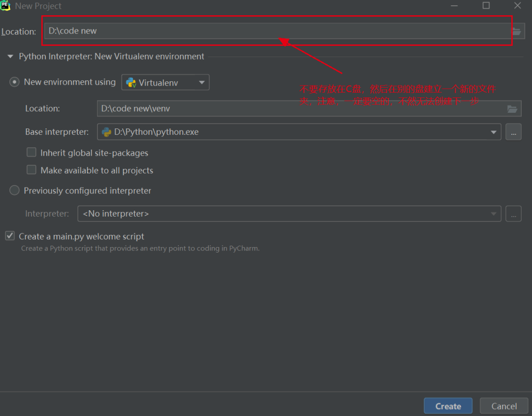Click the Python icon in Base interpreter field
The image size is (532, 416).
(x=106, y=132)
